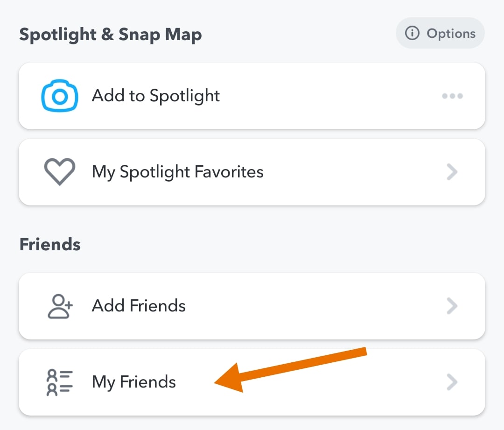Tap empty space inside My Spotlight Favorites card
The image size is (504, 430).
point(355,172)
